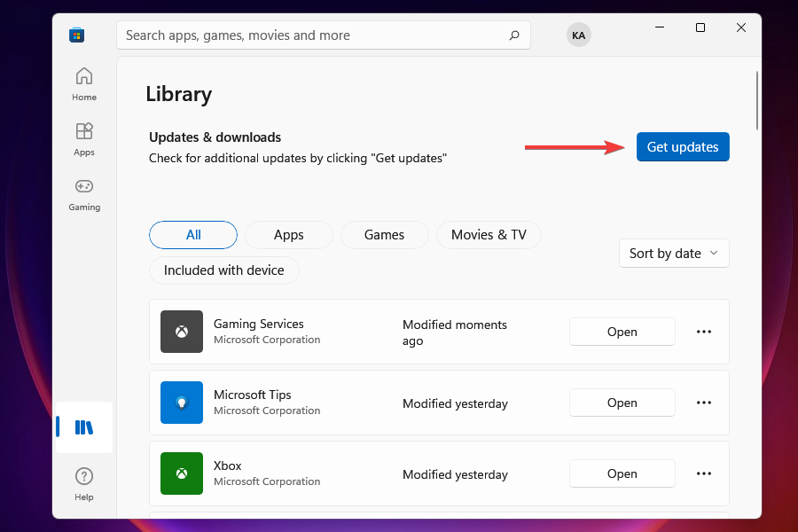798x532 pixels.
Task: Select the Library icon in sidebar
Action: click(84, 427)
